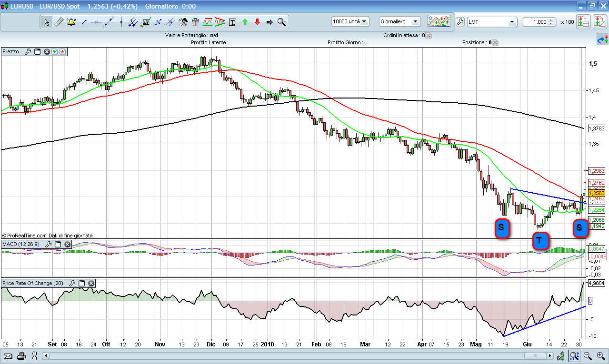
Task: Maximize the MACD panel window icon
Action: [58, 244]
